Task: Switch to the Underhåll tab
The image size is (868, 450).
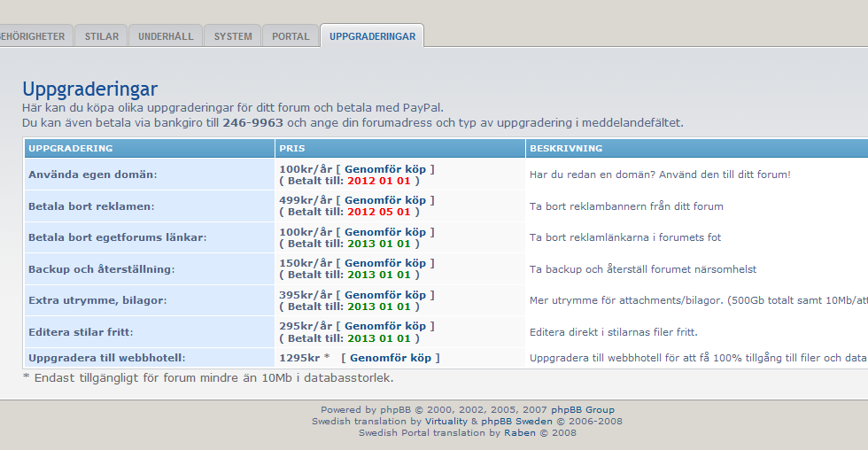Action: pyautogui.click(x=166, y=36)
